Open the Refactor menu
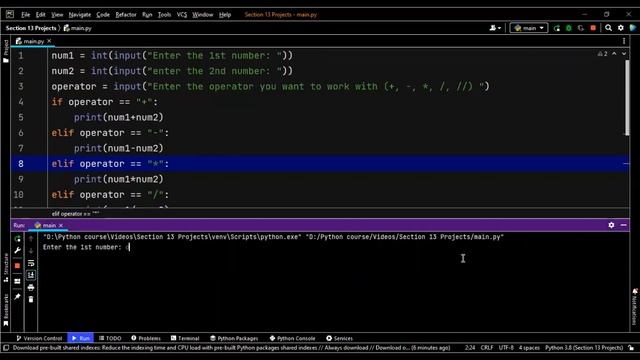Screen dimensions: 640x360 [x=126, y=15]
